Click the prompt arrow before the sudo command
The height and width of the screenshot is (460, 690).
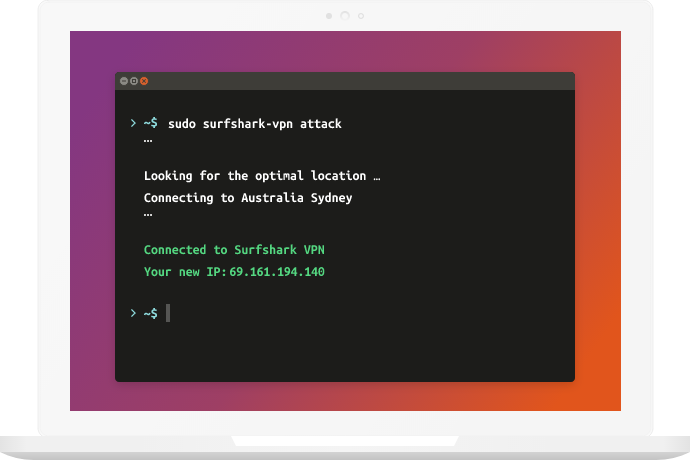(133, 123)
